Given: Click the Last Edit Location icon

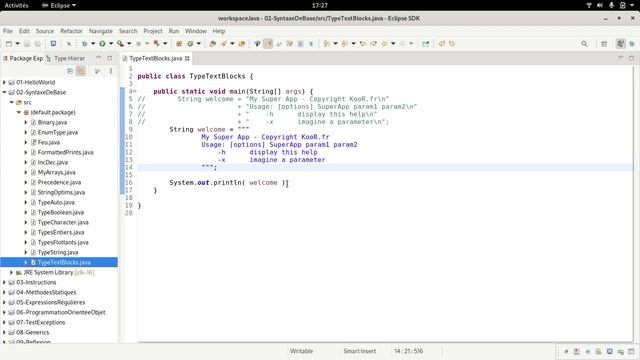Looking at the screenshot, I should 363,44.
